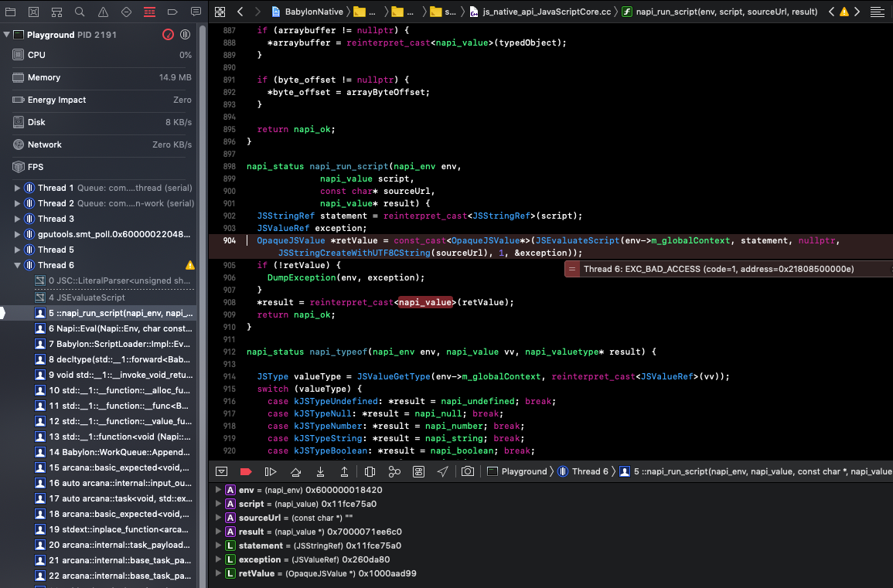Expand the script variable
Screen dimensions: 893x588
pyautogui.click(x=218, y=504)
